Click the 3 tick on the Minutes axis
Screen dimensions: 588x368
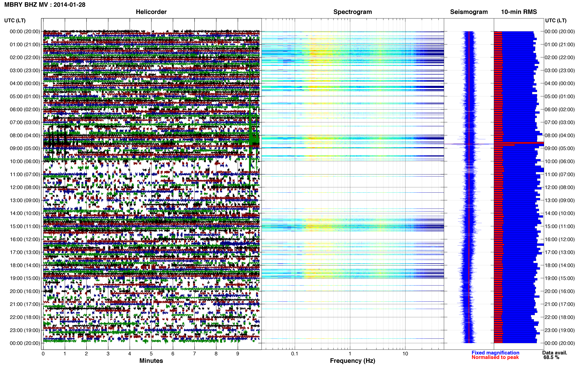click(108, 354)
